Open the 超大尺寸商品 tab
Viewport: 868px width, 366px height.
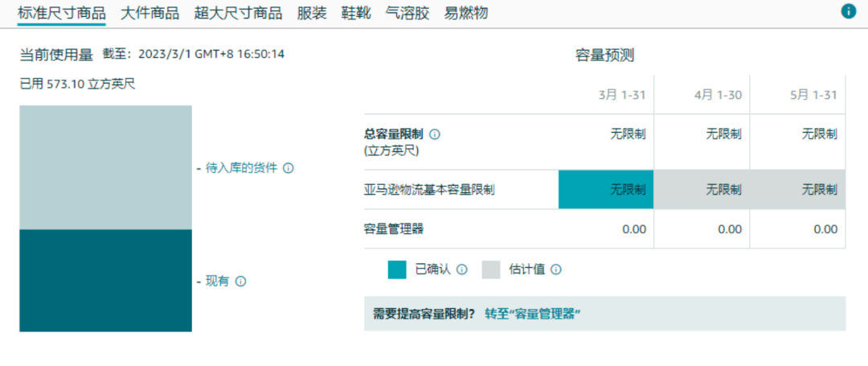[x=238, y=13]
